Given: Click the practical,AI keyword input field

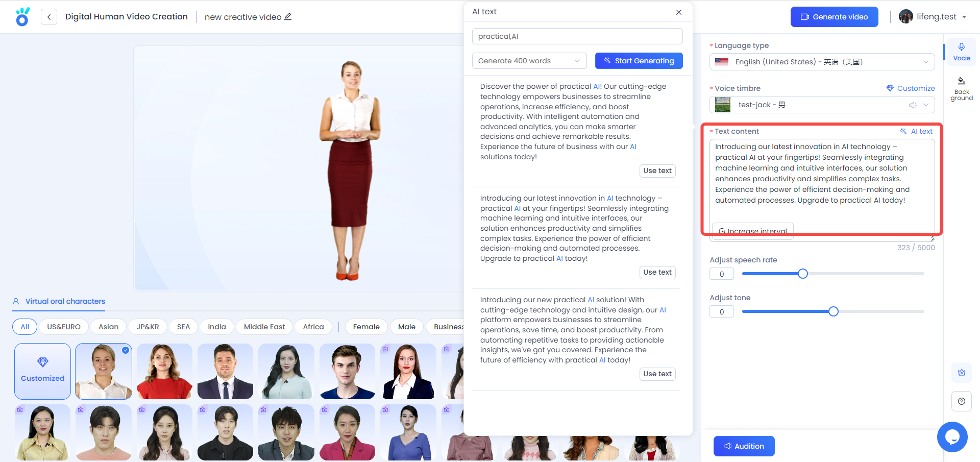Looking at the screenshot, I should tap(577, 36).
